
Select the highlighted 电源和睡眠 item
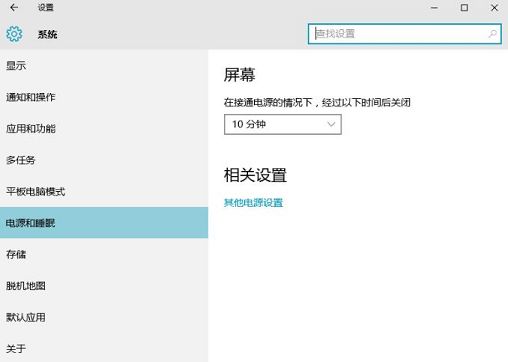(x=104, y=223)
